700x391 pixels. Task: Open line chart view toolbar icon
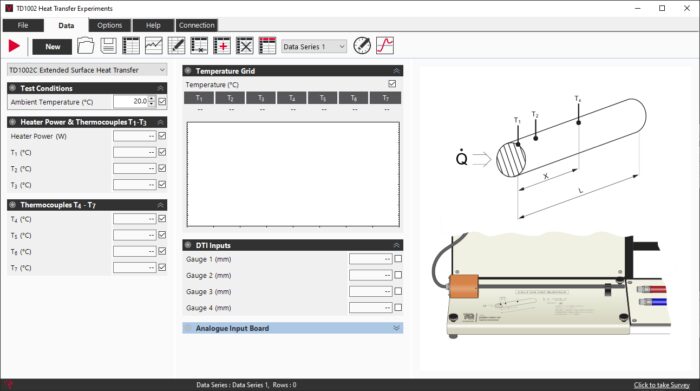(154, 46)
